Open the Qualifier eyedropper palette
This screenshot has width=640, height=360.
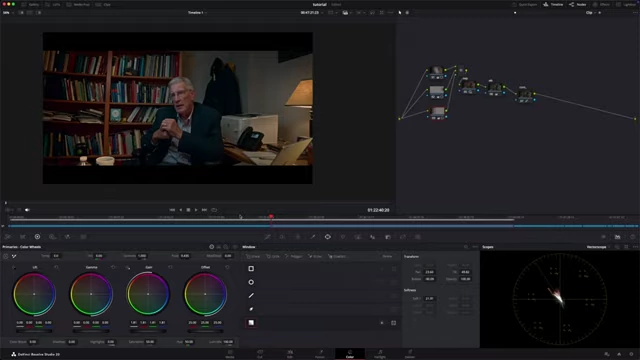313,237
